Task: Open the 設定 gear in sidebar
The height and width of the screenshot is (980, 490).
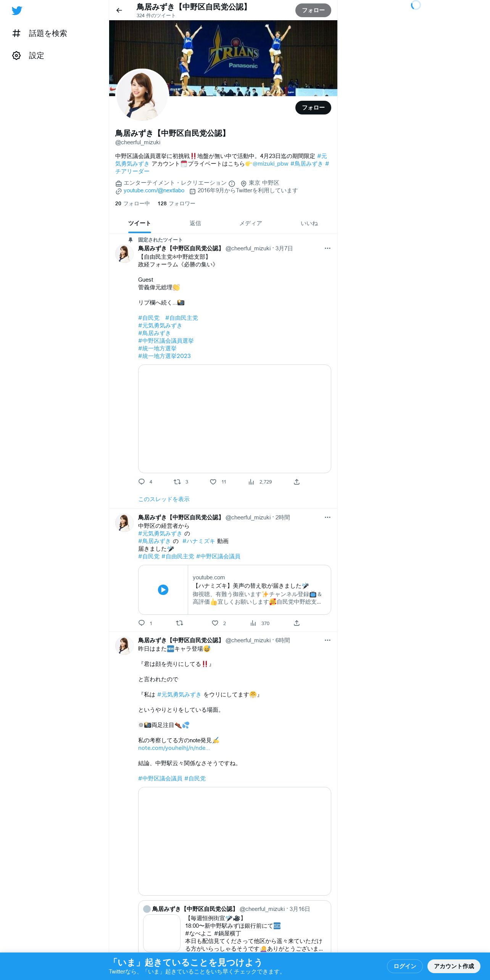Action: coord(16,56)
